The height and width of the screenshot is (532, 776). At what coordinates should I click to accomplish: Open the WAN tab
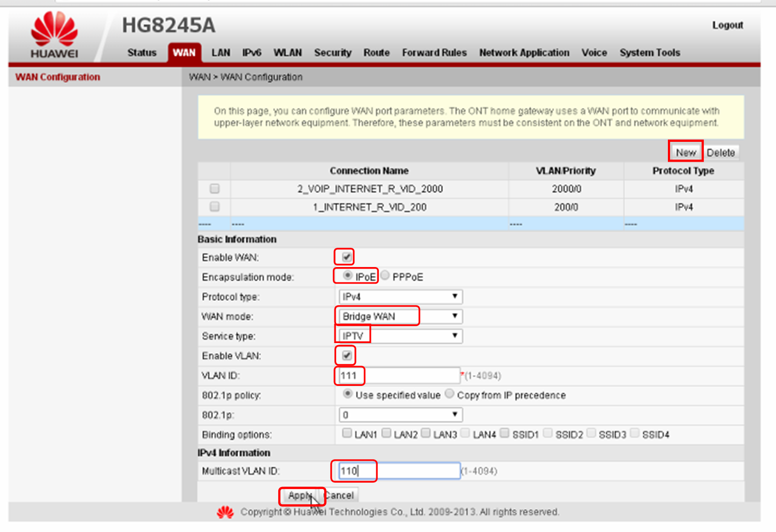(x=184, y=52)
